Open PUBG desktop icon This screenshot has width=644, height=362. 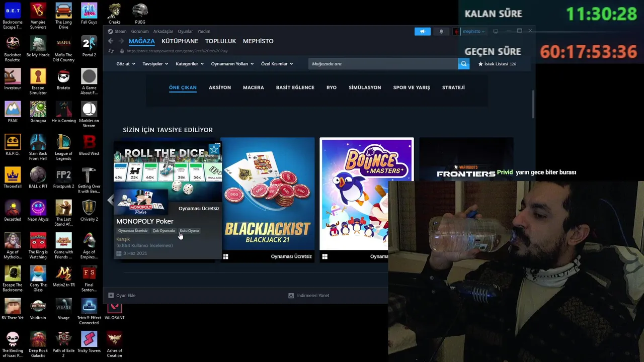click(140, 14)
